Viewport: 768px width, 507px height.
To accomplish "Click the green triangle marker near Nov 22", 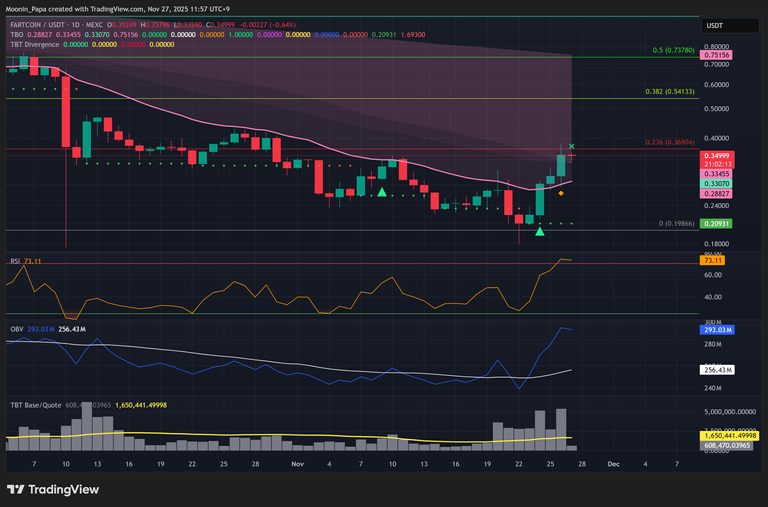I will (540, 232).
